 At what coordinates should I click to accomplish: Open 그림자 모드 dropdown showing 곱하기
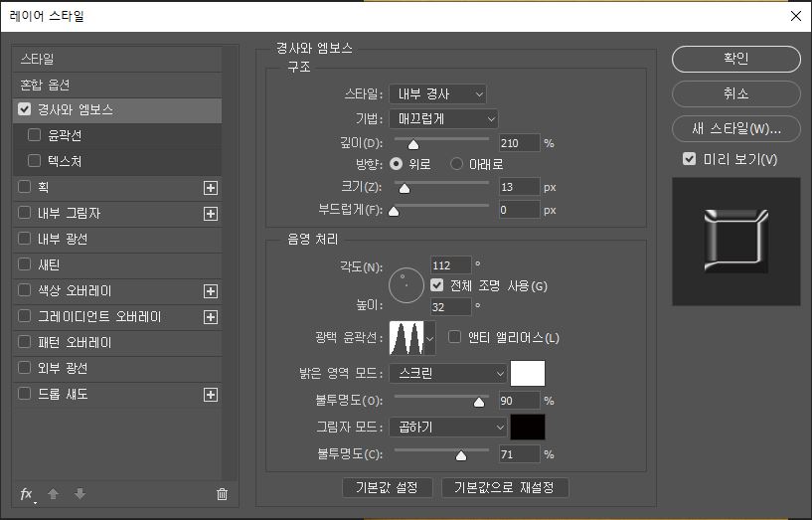448,428
